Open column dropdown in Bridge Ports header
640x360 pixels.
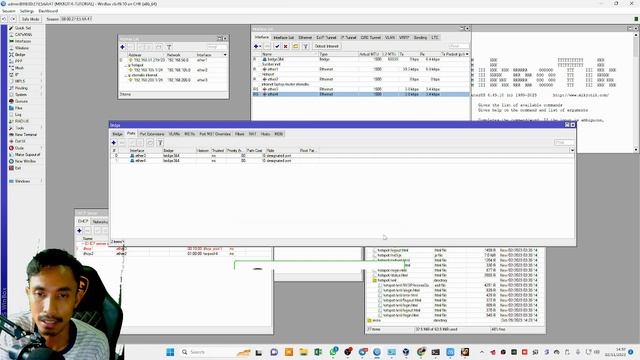coord(572,150)
